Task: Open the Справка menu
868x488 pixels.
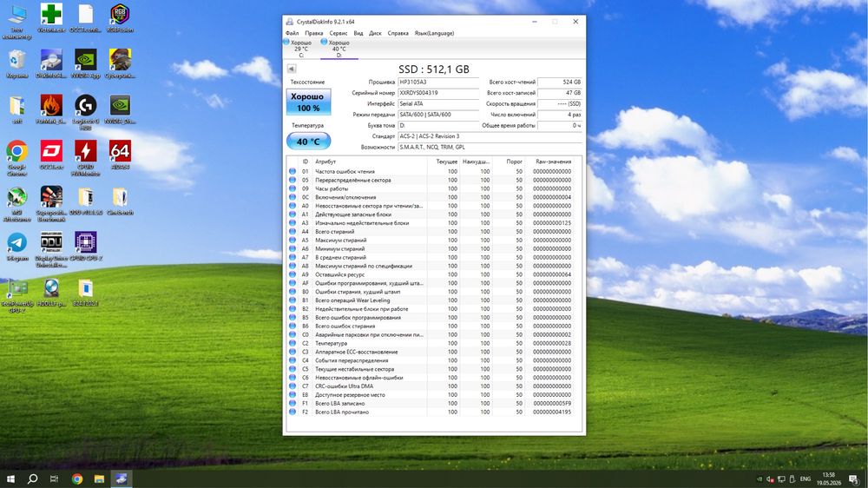Action: coord(398,33)
